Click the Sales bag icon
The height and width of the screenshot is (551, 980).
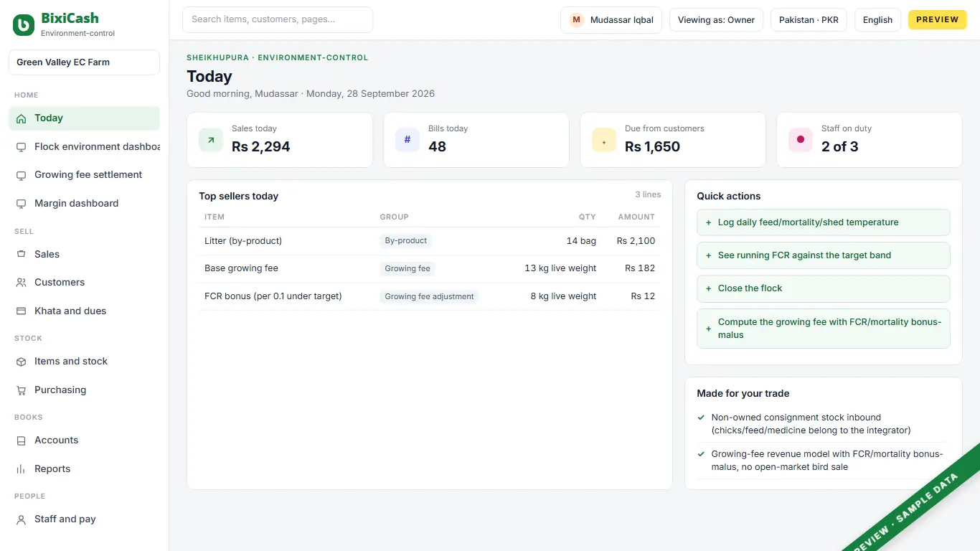[21, 254]
